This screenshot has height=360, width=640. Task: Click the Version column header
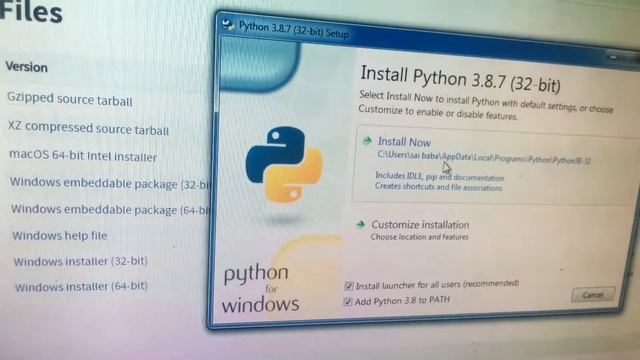coord(27,67)
